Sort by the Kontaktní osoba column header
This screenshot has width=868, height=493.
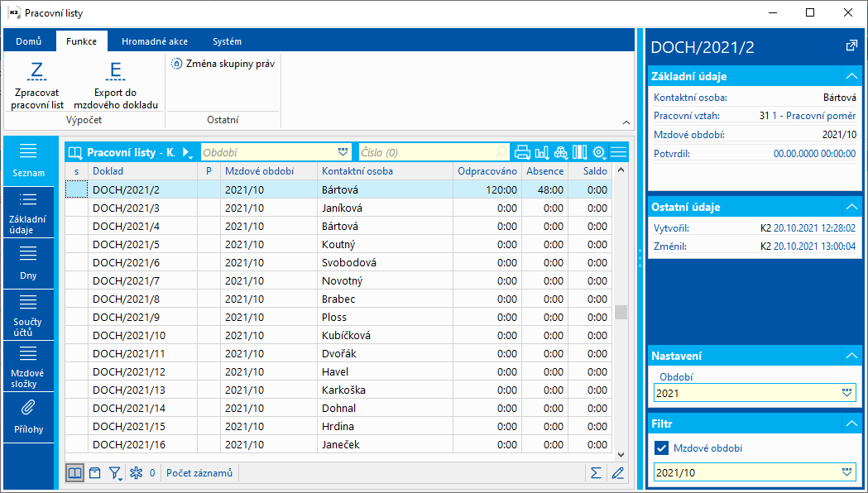click(385, 171)
